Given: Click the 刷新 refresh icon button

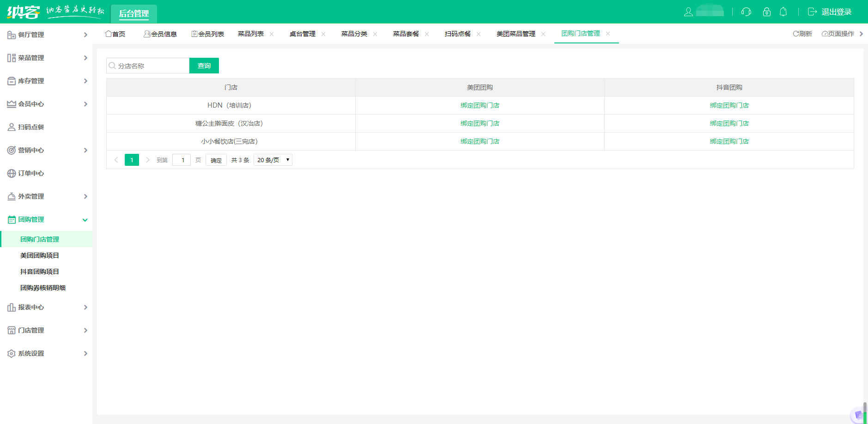Looking at the screenshot, I should pyautogui.click(x=802, y=34).
